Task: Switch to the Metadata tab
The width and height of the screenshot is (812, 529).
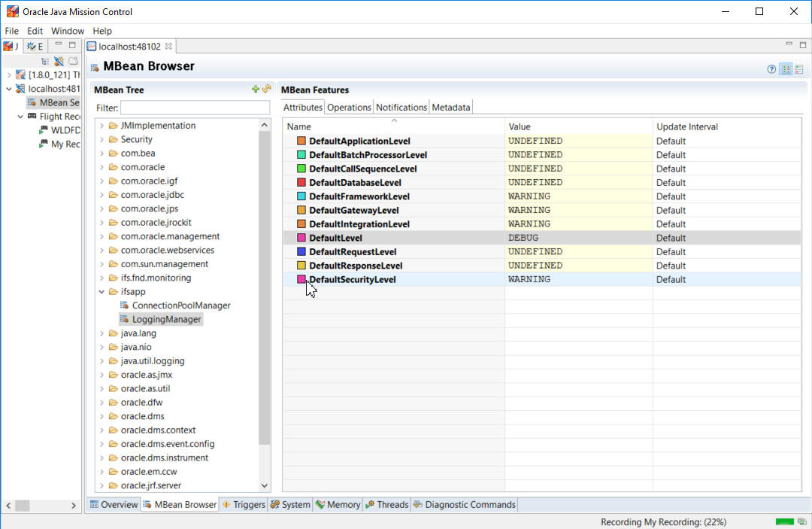Action: pos(451,108)
